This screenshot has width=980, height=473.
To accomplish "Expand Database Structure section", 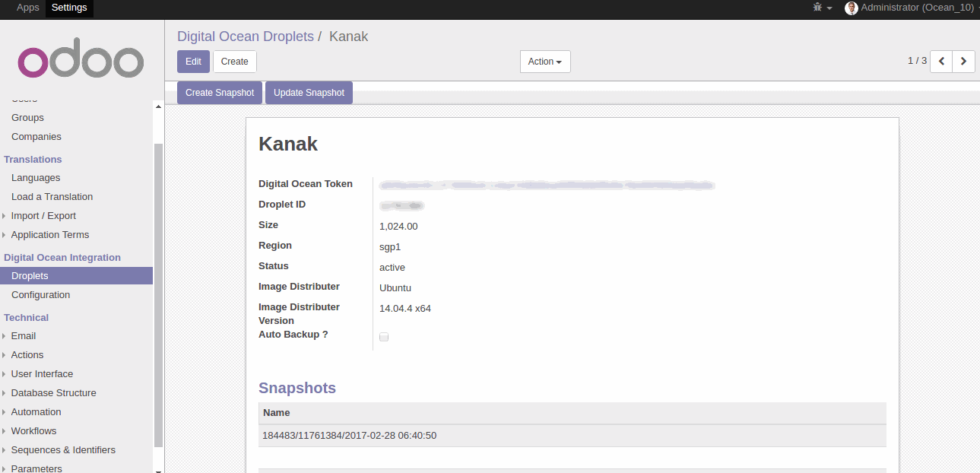I will tap(54, 393).
